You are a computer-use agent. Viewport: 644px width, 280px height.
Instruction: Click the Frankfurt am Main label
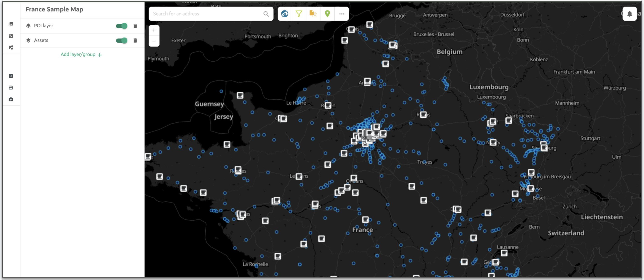(x=574, y=72)
